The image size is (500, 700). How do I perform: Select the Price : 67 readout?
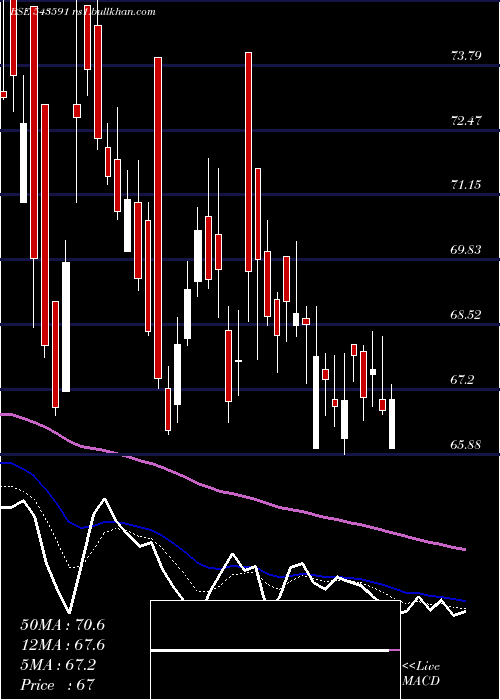point(57,685)
